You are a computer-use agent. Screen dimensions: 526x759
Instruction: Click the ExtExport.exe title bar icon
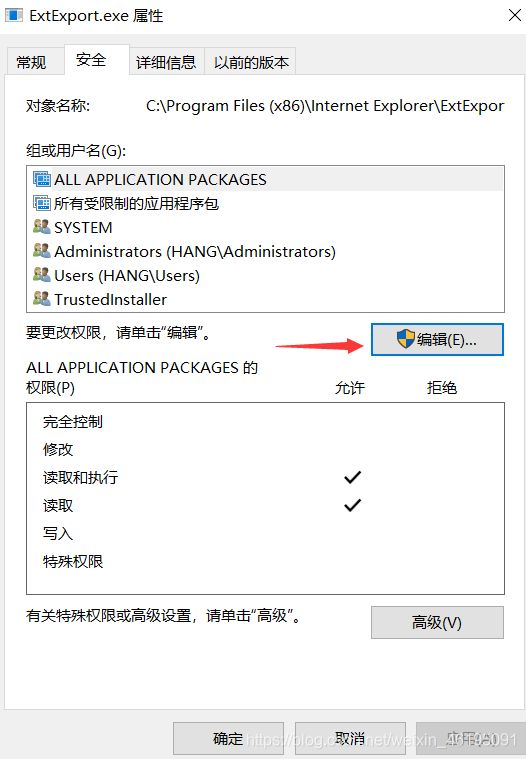(14, 15)
